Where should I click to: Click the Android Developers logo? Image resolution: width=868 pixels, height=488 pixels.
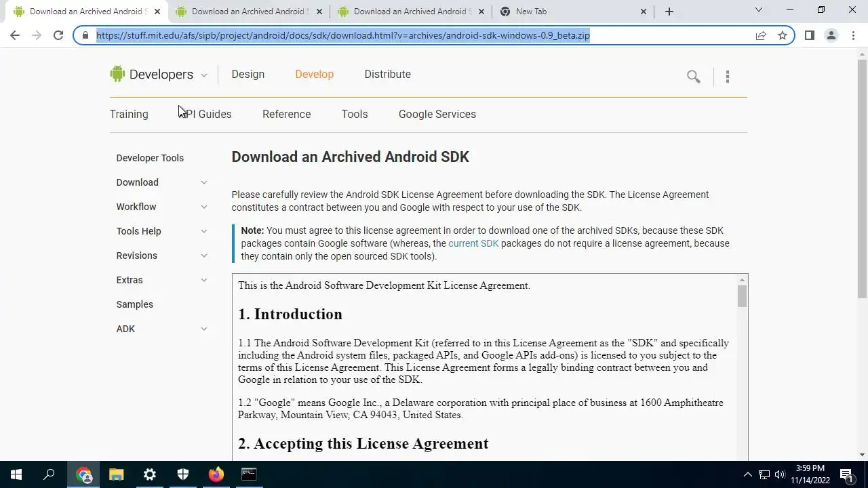(151, 75)
